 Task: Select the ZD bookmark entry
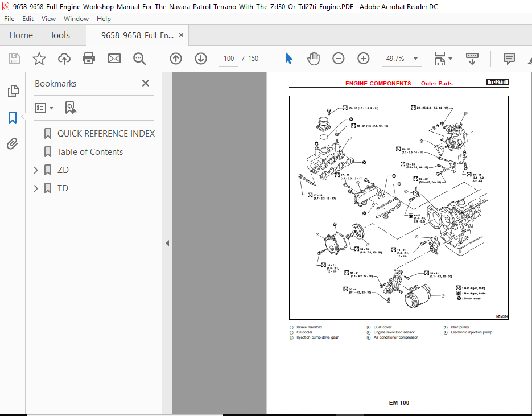pyautogui.click(x=63, y=170)
